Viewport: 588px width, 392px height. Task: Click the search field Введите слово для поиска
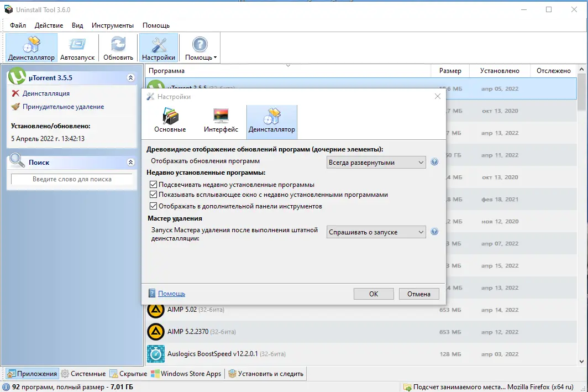tap(72, 179)
